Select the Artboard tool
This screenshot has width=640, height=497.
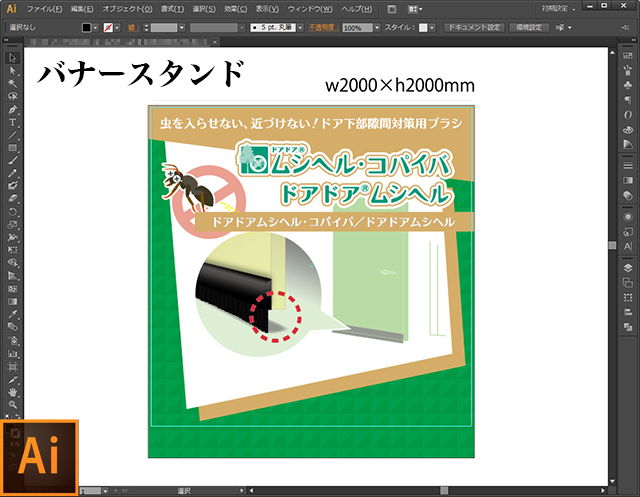point(13,366)
